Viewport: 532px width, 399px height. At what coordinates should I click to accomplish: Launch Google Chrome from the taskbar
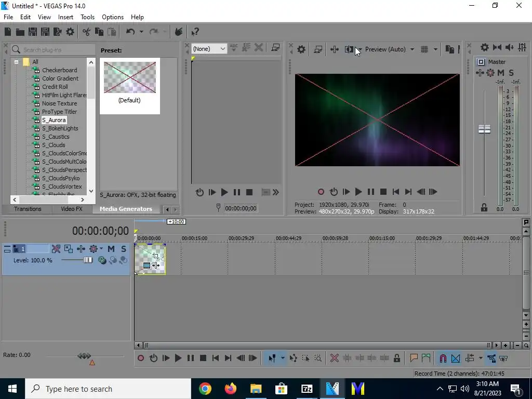205,389
